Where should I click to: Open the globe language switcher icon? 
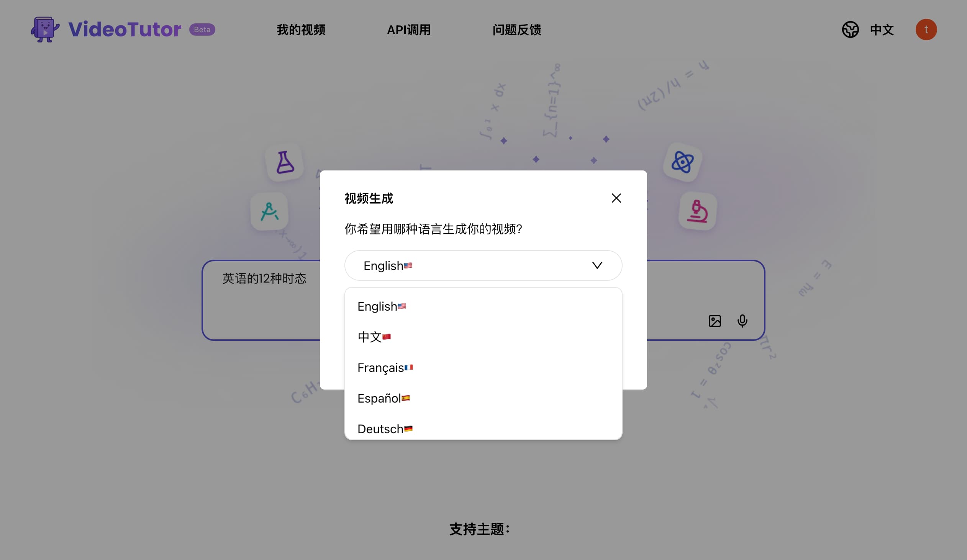click(x=851, y=29)
